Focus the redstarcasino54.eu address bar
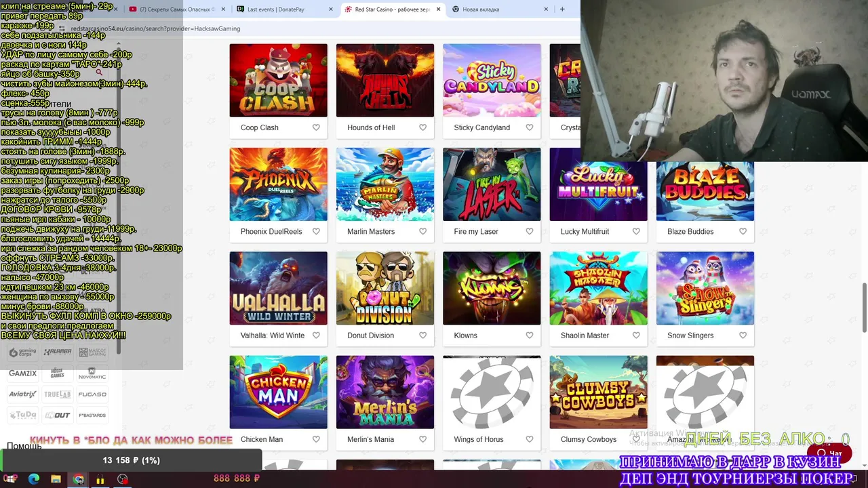The height and width of the screenshot is (488, 868). pos(319,28)
